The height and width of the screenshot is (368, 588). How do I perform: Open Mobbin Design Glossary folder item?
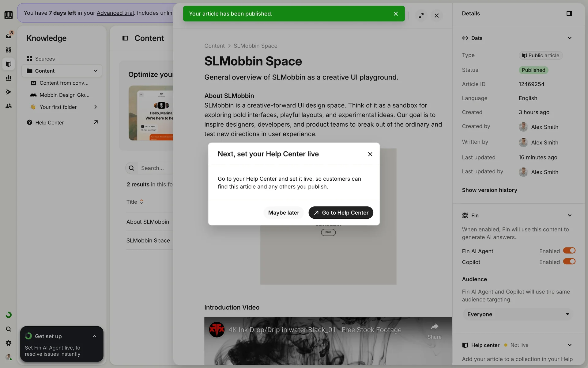click(64, 95)
